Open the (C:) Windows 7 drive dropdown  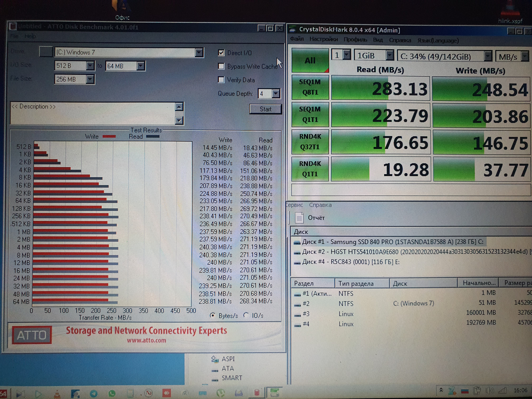coord(199,52)
